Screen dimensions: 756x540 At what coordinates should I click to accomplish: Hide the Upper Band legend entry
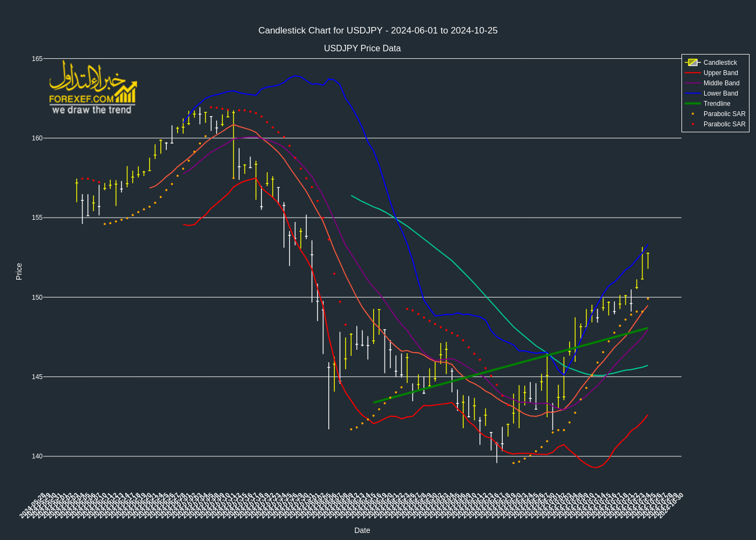click(x=715, y=73)
